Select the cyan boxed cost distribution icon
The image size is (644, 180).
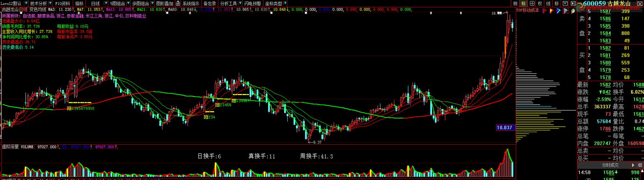[x=566, y=11]
